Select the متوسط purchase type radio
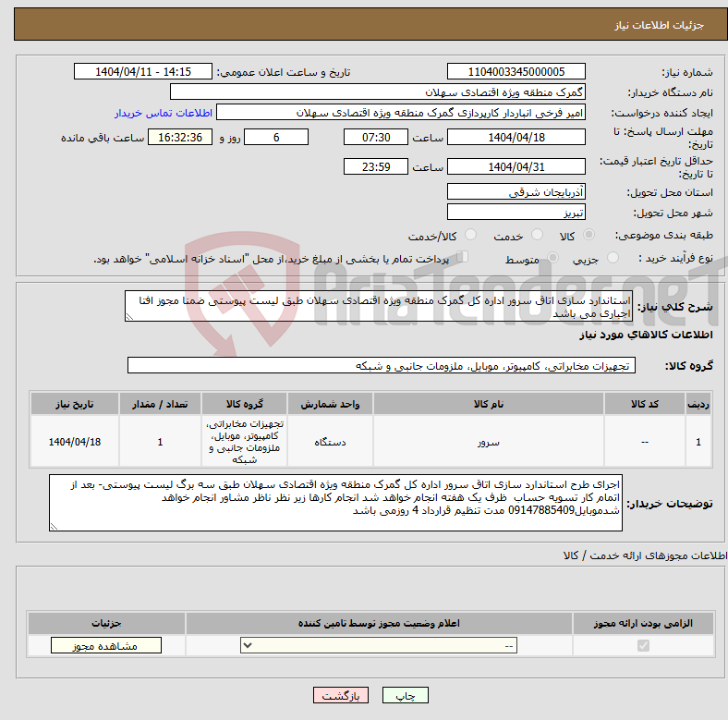728x720 pixels. 552,257
